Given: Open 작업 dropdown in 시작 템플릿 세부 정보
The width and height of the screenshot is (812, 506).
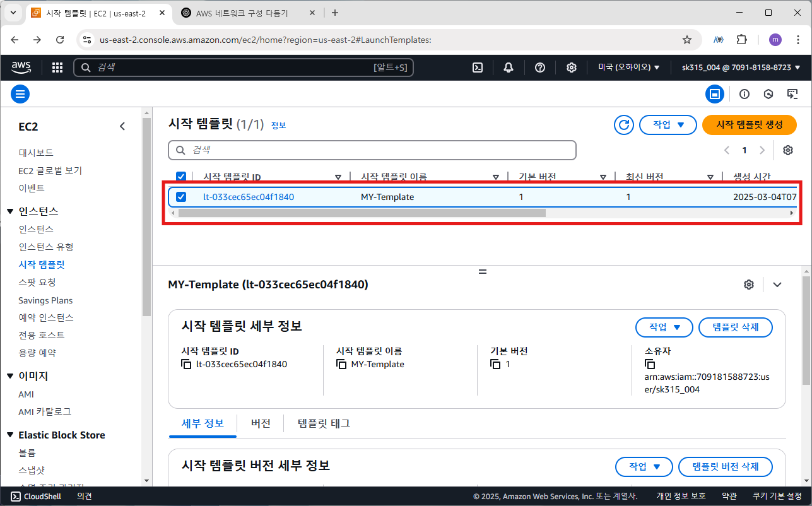Looking at the screenshot, I should (x=664, y=327).
